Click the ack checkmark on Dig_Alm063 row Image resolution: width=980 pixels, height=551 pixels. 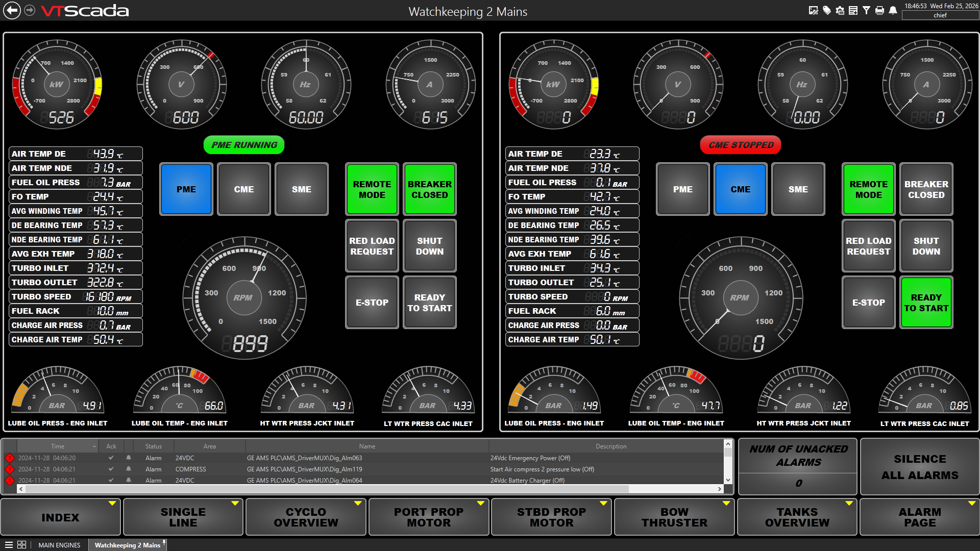pos(111,458)
